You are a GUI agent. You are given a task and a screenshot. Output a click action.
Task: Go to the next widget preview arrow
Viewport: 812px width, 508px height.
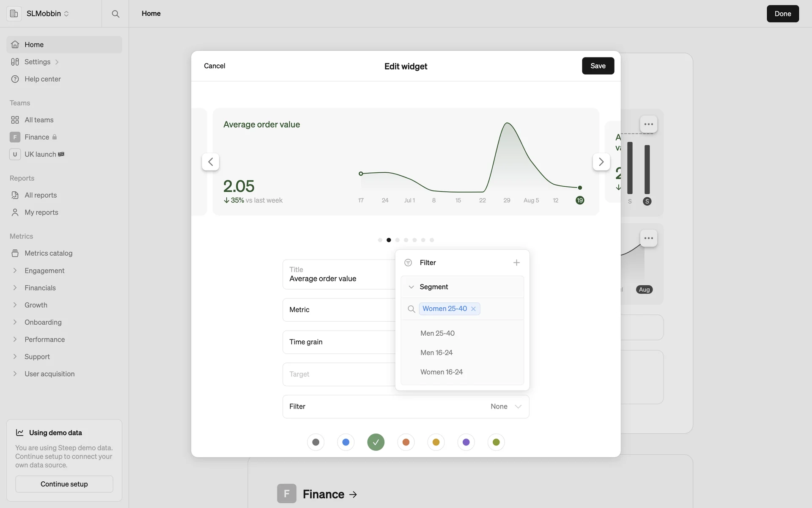(x=601, y=162)
